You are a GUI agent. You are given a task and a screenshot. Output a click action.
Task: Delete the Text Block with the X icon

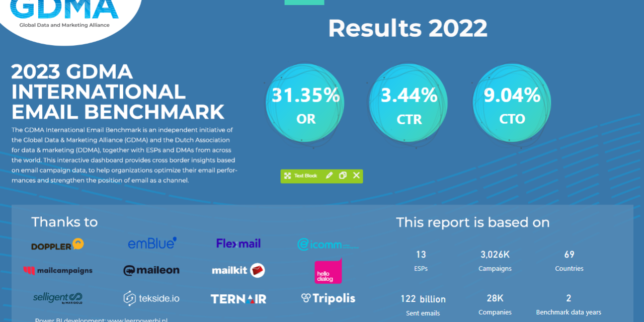coord(356,176)
